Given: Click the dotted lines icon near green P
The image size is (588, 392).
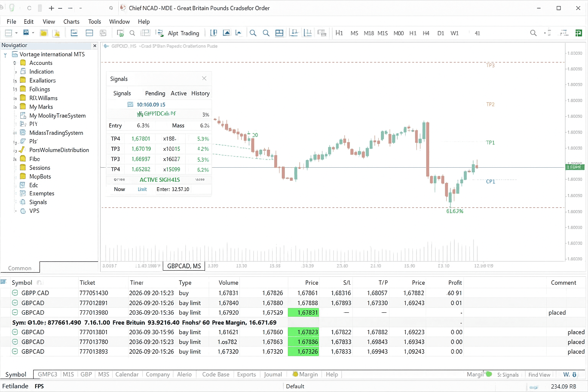Looking at the screenshot, I should click(564, 33).
